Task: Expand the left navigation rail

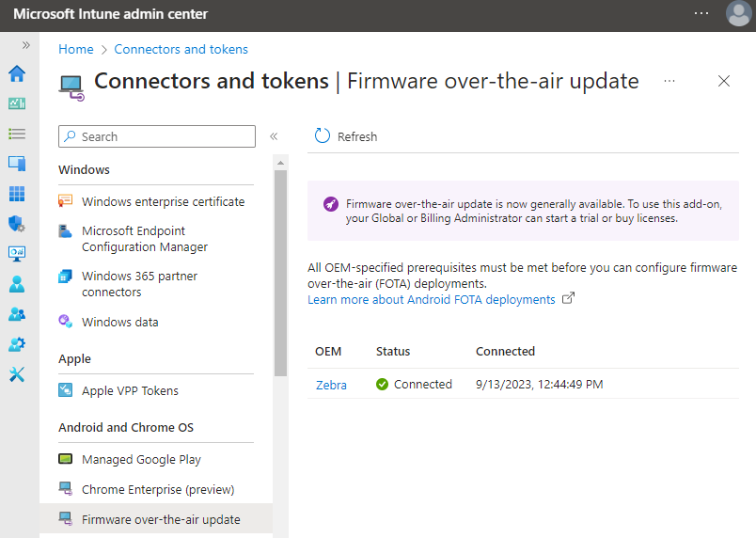Action: pyautogui.click(x=26, y=45)
